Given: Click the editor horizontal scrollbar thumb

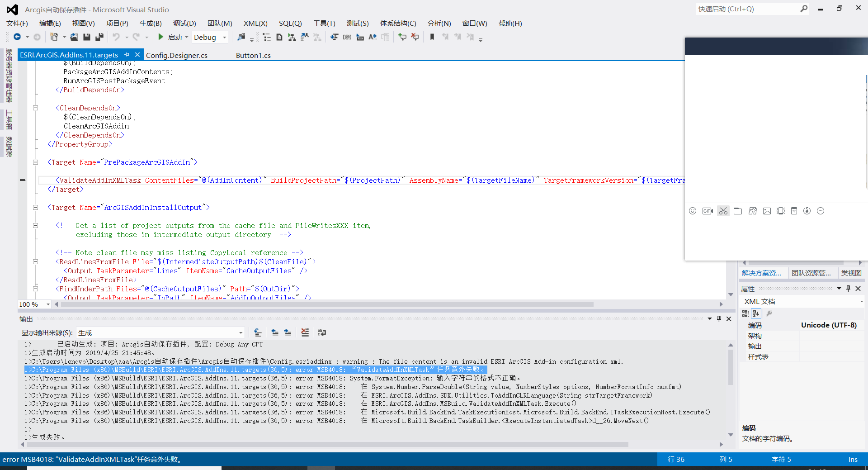Looking at the screenshot, I should tap(327, 304).
